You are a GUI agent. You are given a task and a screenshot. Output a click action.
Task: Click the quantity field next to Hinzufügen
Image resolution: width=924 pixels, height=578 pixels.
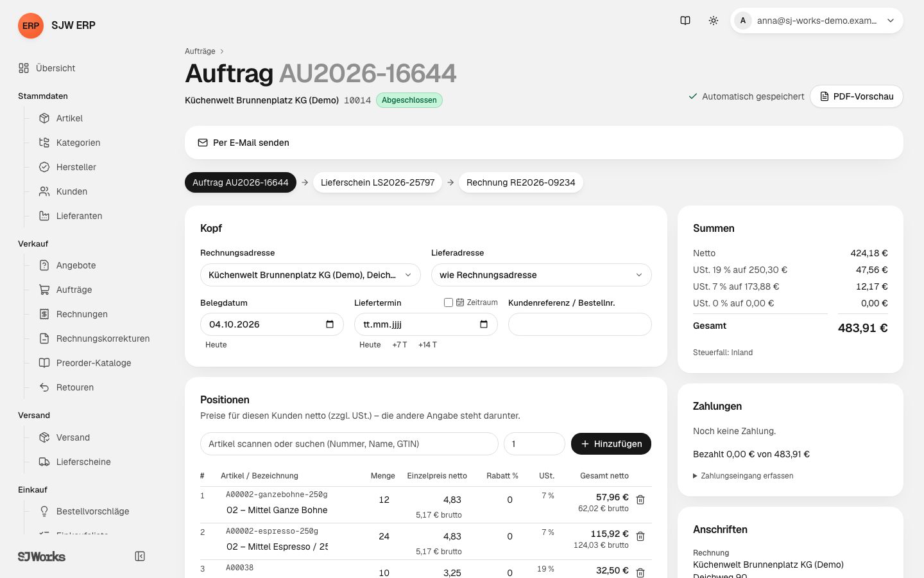(535, 444)
